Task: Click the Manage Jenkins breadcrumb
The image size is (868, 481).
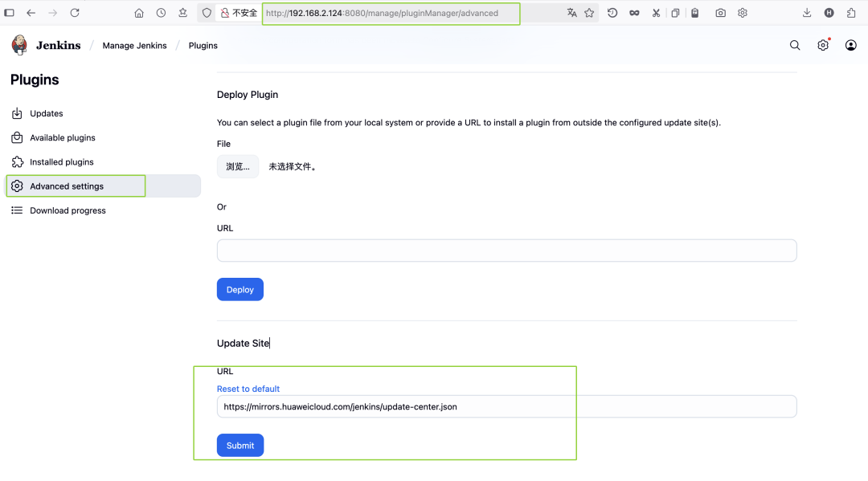Action: tap(134, 45)
